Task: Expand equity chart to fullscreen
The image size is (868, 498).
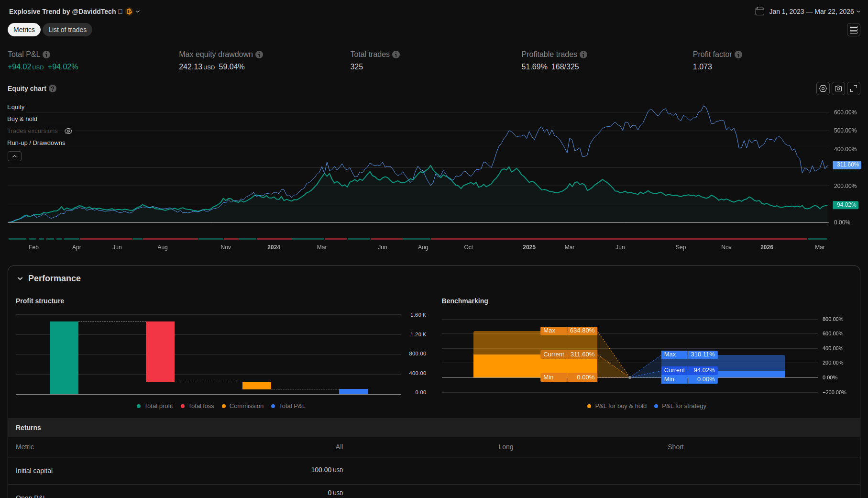Action: pyautogui.click(x=853, y=89)
